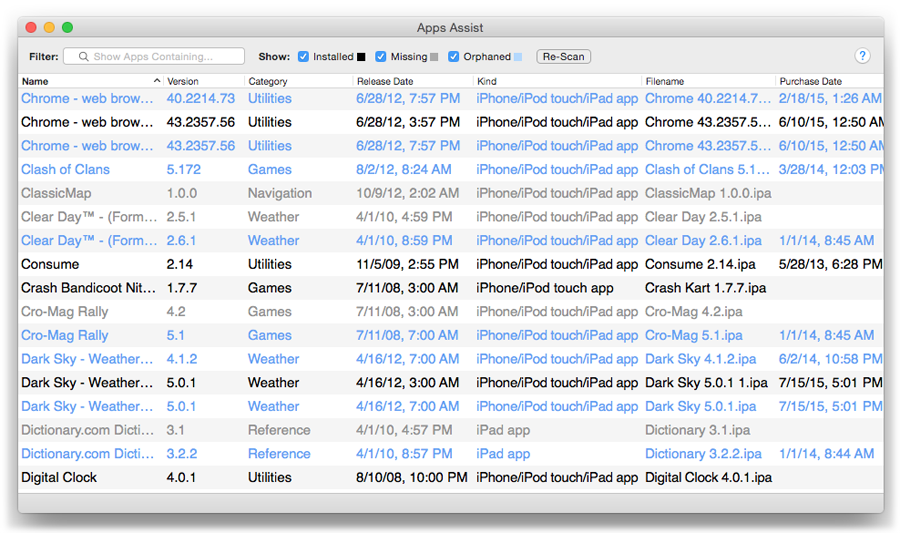The height and width of the screenshot is (533, 900).
Task: Select the Digital Clock row
Action: point(451,477)
